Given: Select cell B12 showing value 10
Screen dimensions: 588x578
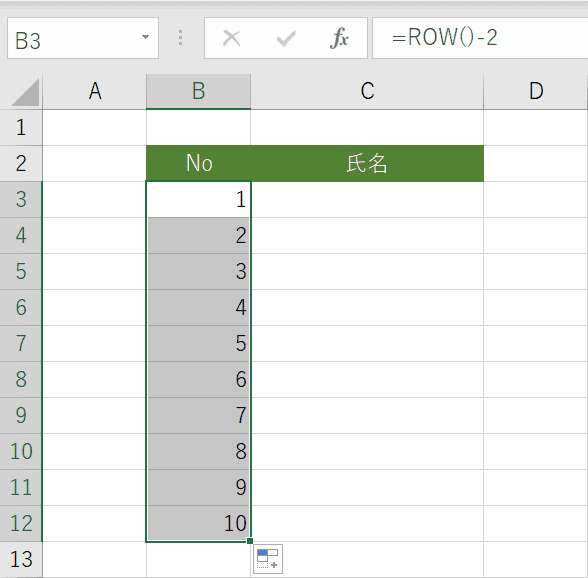Looking at the screenshot, I should [198, 524].
